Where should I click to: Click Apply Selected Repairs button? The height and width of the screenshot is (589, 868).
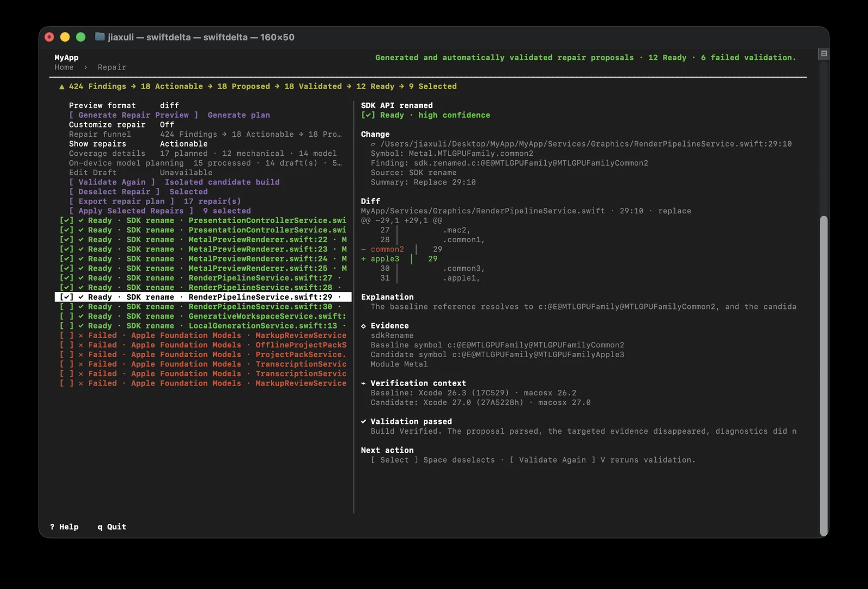(131, 211)
